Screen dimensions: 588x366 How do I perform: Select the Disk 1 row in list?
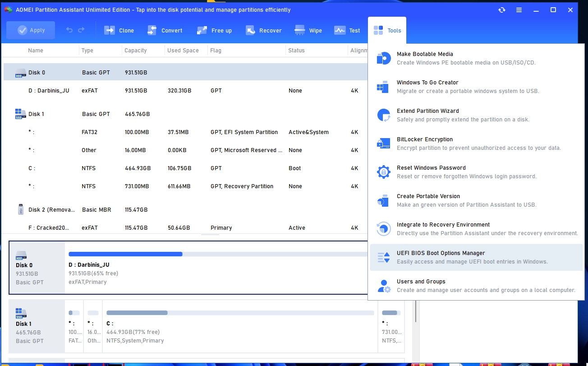click(x=186, y=114)
